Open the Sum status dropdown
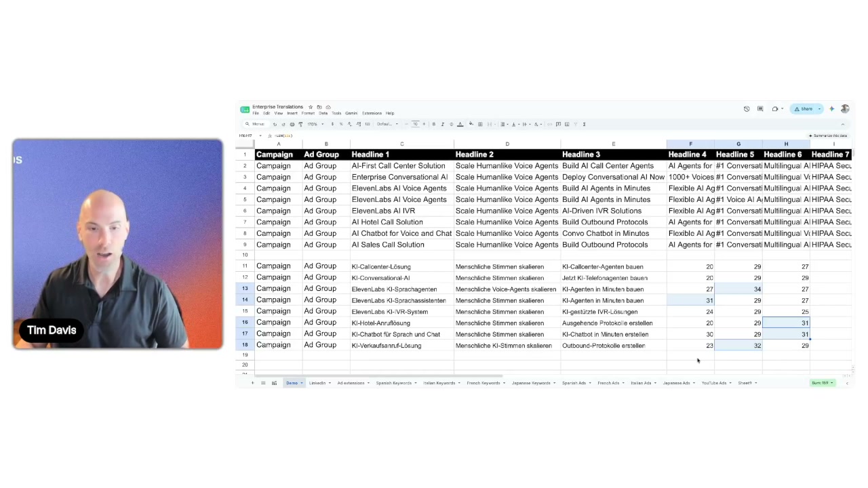The width and height of the screenshot is (868, 488). [x=823, y=383]
